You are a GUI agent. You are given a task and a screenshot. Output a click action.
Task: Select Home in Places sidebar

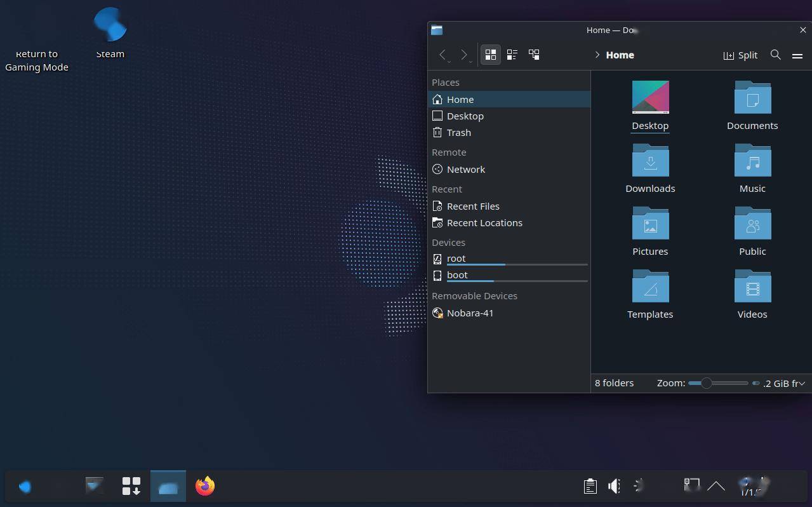509,99
